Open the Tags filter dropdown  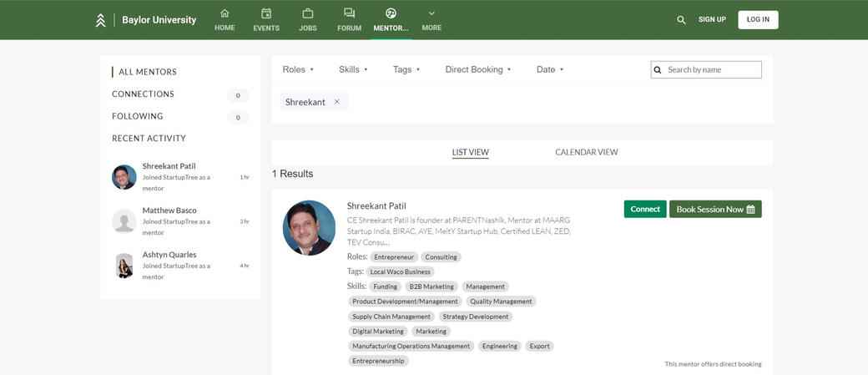[x=406, y=70]
